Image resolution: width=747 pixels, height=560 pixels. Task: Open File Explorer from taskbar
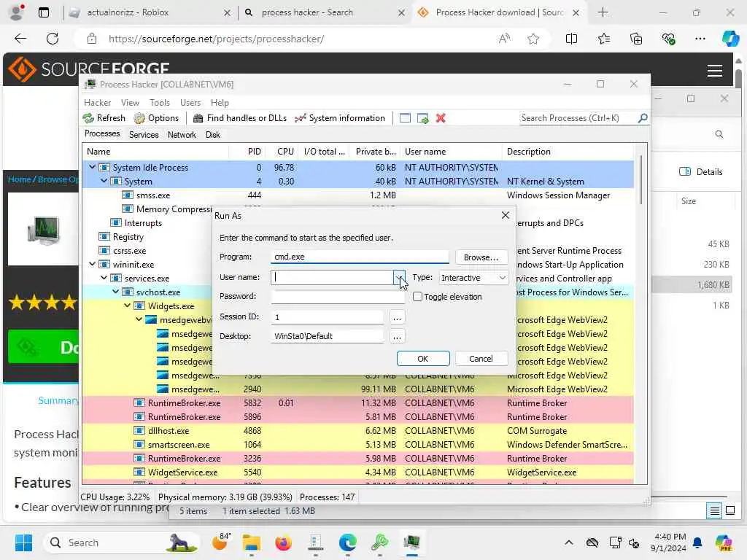(252, 542)
